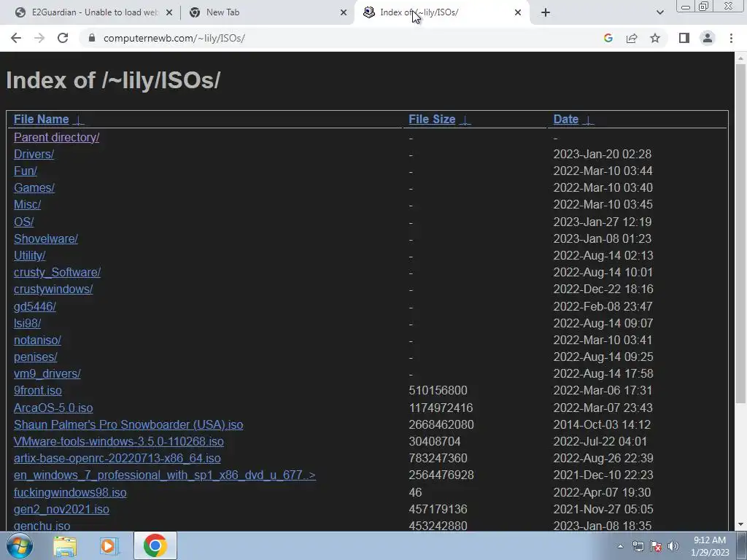Open the Misc/ folder
Screen dimensions: 747x560
click(x=27, y=205)
